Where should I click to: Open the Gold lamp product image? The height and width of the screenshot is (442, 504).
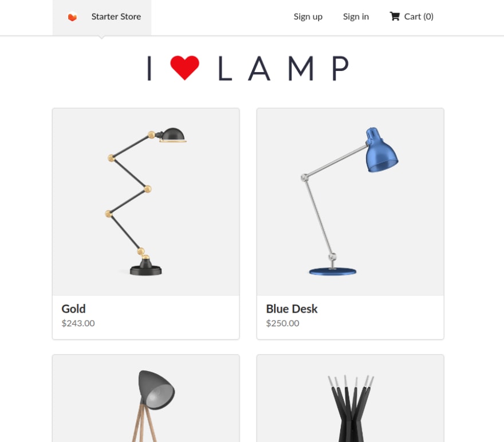point(146,202)
